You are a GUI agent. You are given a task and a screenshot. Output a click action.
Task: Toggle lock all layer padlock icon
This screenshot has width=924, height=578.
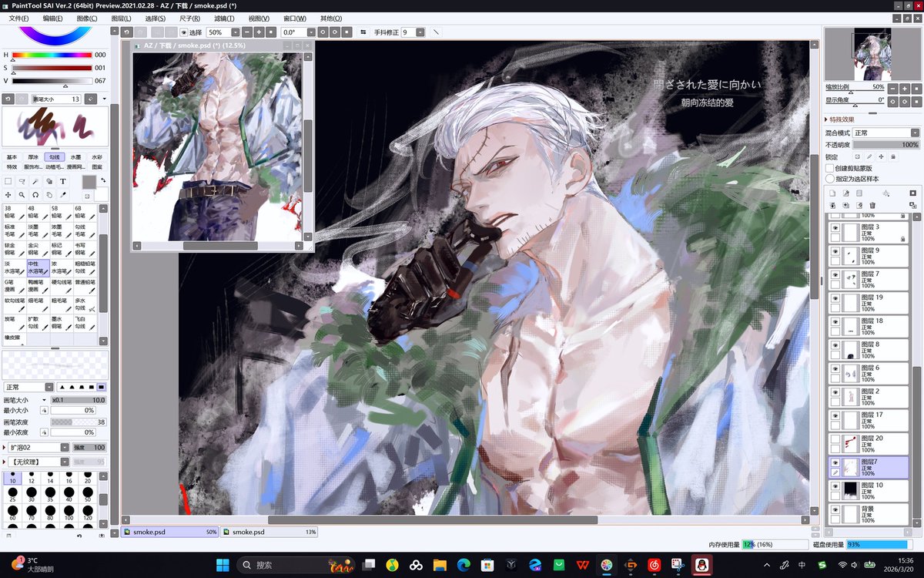coord(893,156)
